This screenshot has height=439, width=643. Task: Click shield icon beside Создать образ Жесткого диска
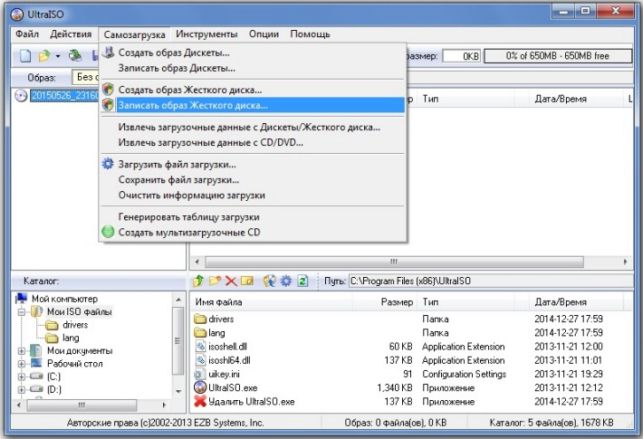pos(108,89)
